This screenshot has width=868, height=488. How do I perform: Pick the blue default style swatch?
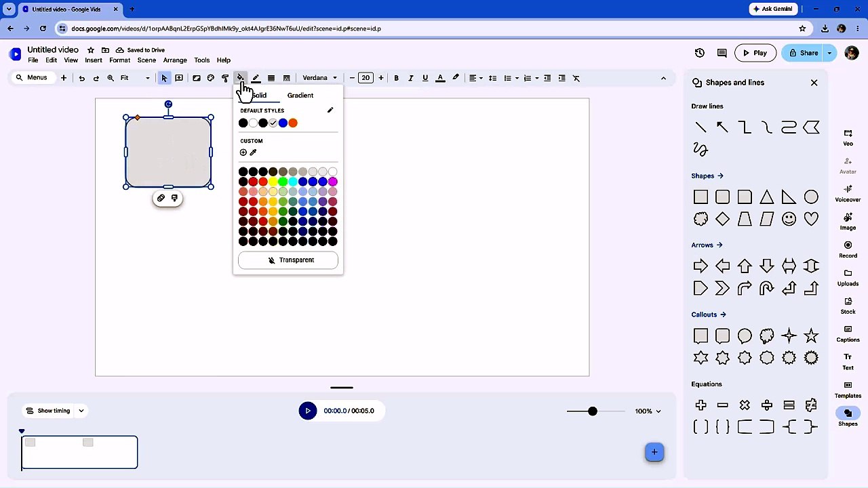point(283,123)
